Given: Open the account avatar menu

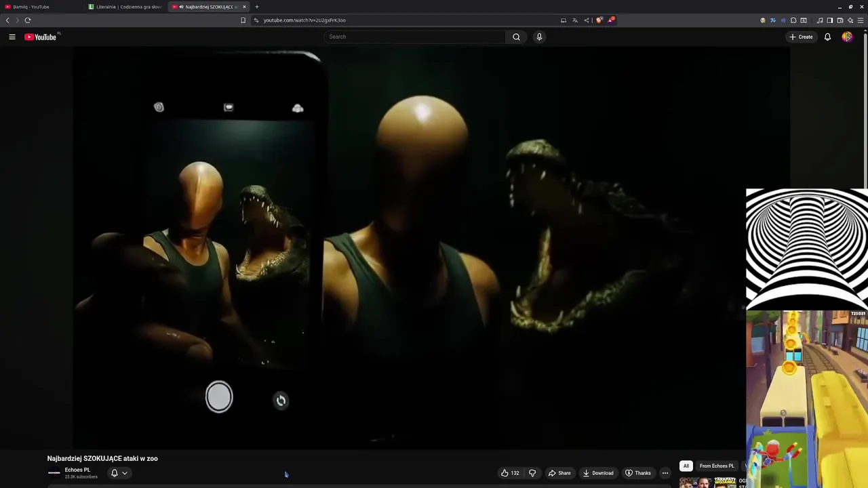Looking at the screenshot, I should (847, 37).
